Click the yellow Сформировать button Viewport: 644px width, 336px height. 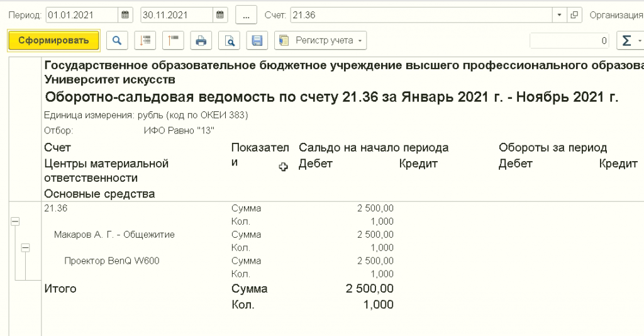coord(53,41)
